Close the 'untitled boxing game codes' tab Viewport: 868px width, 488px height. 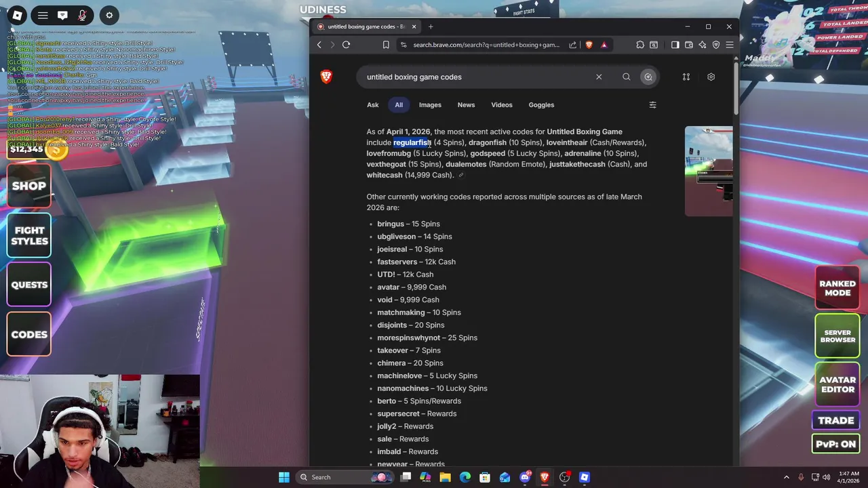coord(413,26)
